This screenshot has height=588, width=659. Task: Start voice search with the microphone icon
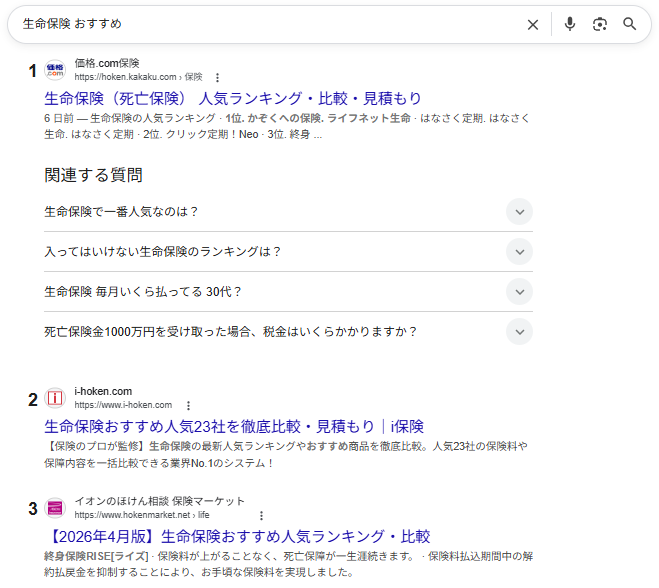pos(570,24)
